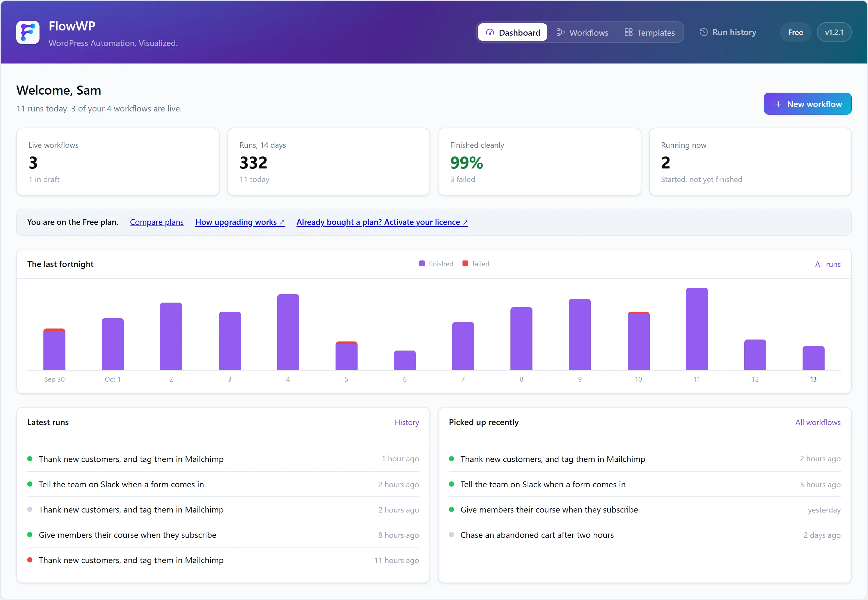Switch to the Workflows tab

(x=582, y=32)
